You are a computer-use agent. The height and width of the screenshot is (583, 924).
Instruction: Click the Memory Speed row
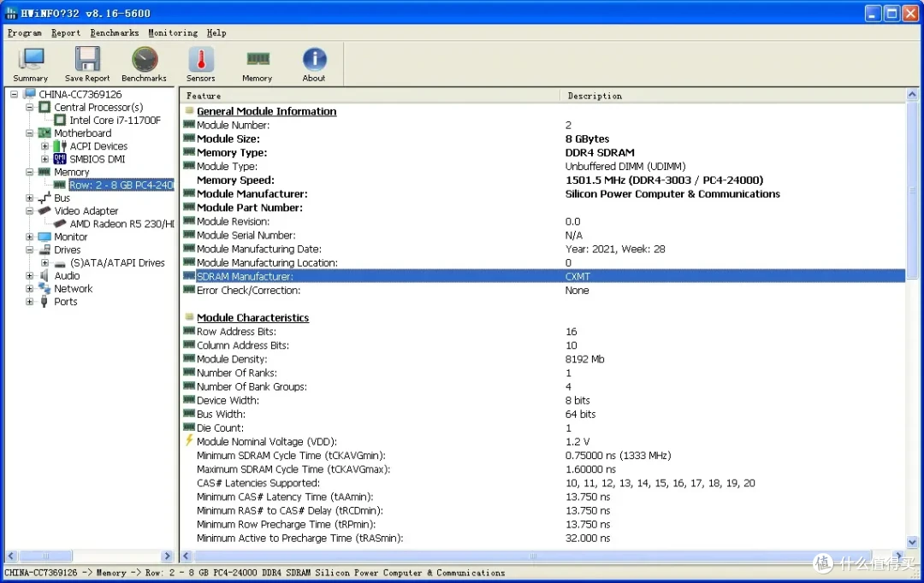click(542, 180)
